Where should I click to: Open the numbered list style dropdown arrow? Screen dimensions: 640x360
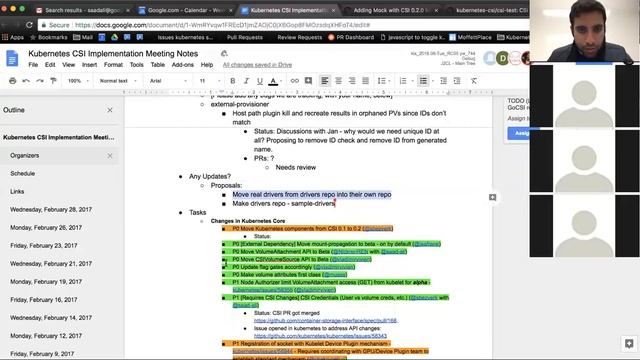click(x=412, y=81)
